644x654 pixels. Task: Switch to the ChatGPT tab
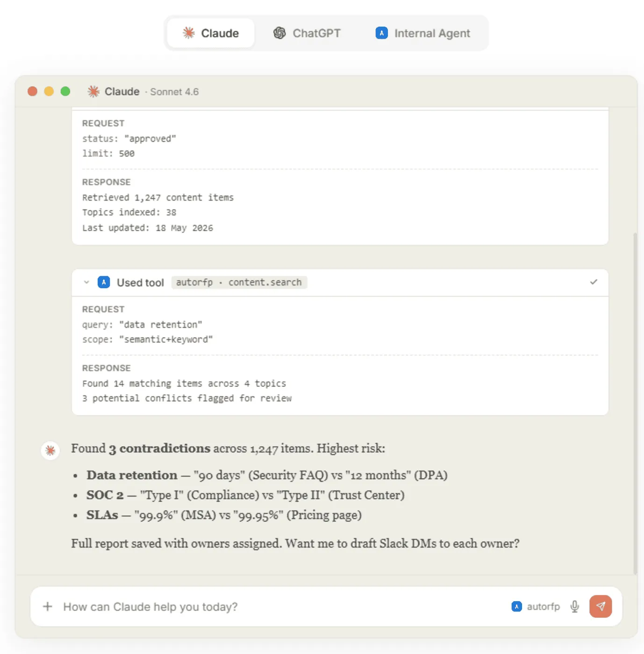coord(307,33)
